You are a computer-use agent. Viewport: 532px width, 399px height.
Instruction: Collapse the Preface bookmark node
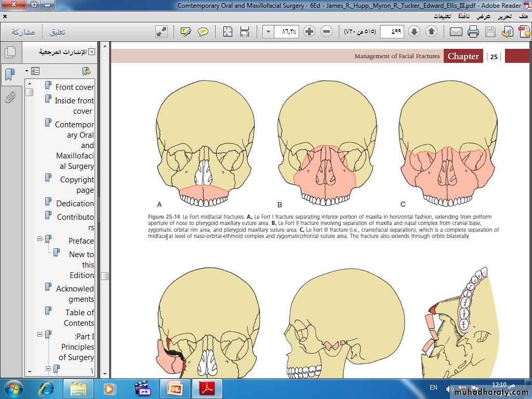click(x=39, y=239)
